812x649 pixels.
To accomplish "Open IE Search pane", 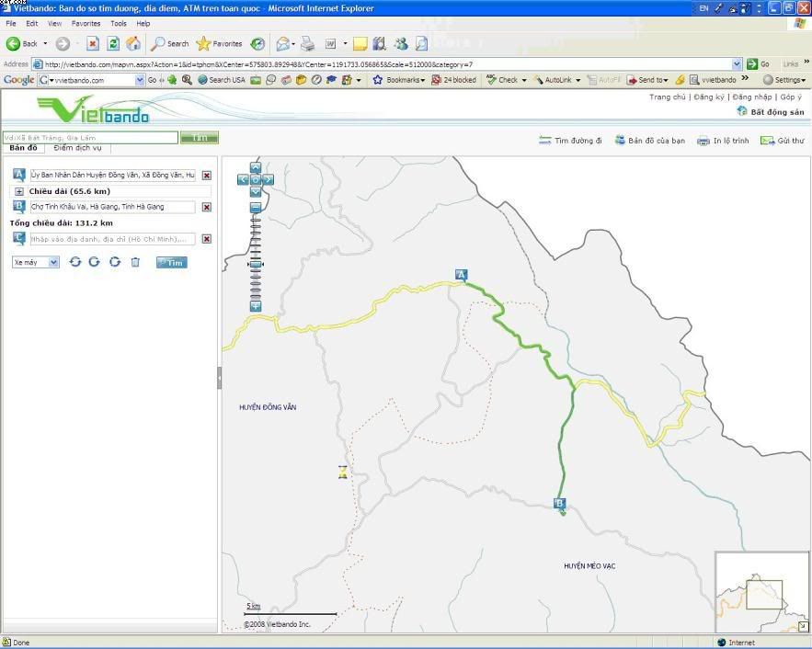I will (x=170, y=44).
